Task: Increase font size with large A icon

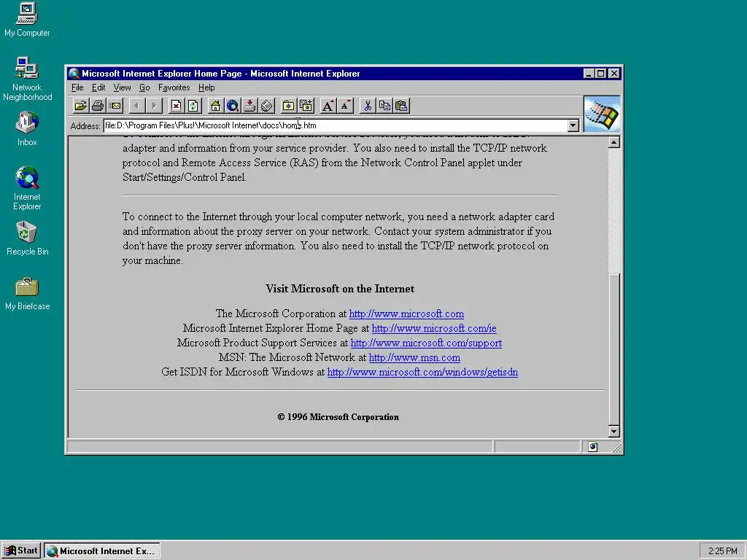Action: tap(328, 106)
